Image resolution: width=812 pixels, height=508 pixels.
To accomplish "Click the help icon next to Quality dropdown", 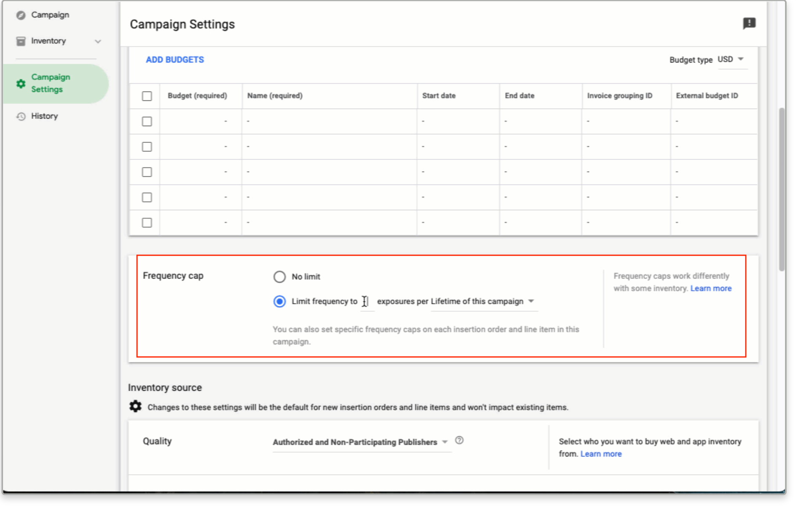I will [x=459, y=440].
